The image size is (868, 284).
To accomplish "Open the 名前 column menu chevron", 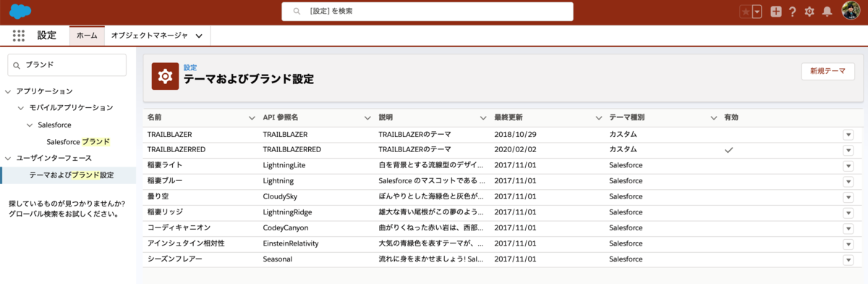I will 252,117.
